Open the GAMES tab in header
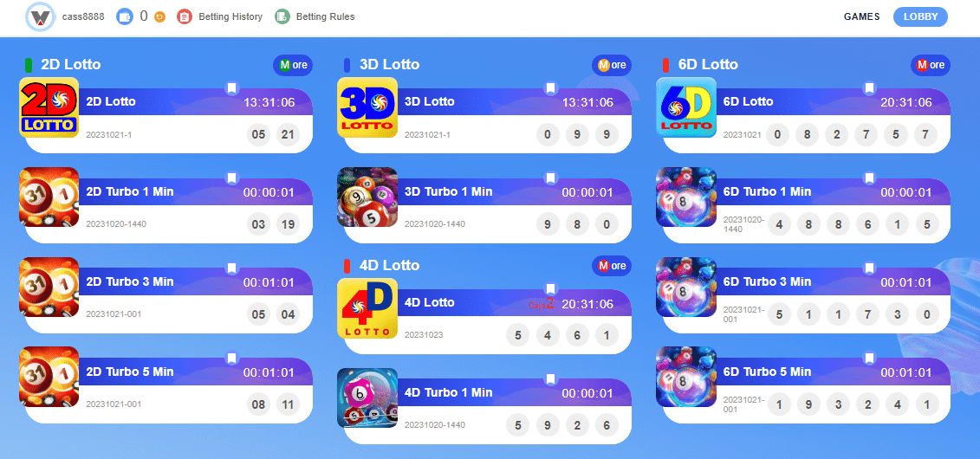The image size is (980, 459). tap(861, 16)
